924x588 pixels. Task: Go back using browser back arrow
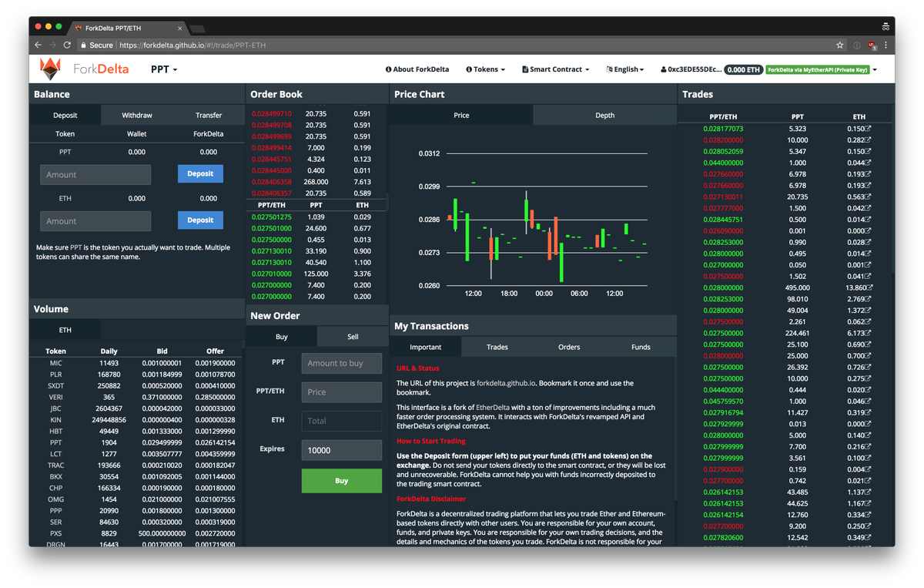[x=38, y=45]
